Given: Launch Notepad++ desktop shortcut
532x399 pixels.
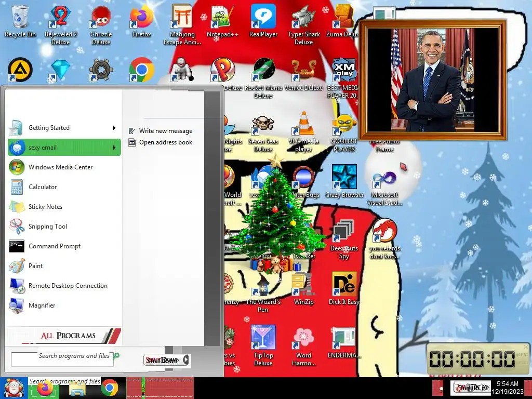Looking at the screenshot, I should [222, 22].
